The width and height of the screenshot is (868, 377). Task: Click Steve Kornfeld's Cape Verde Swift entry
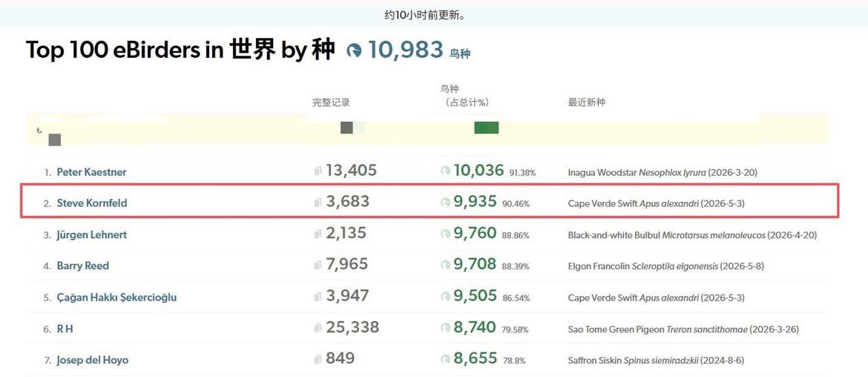tap(656, 204)
